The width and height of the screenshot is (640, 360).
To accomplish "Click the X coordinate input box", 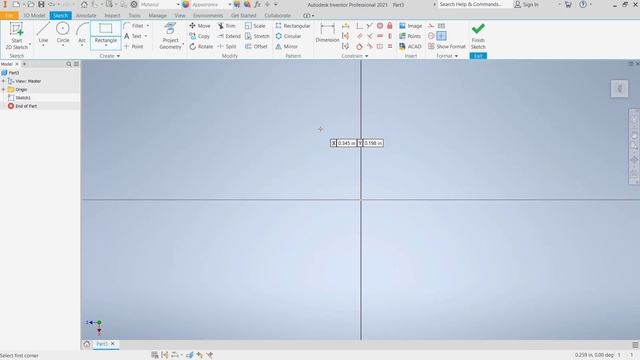I will (x=347, y=143).
